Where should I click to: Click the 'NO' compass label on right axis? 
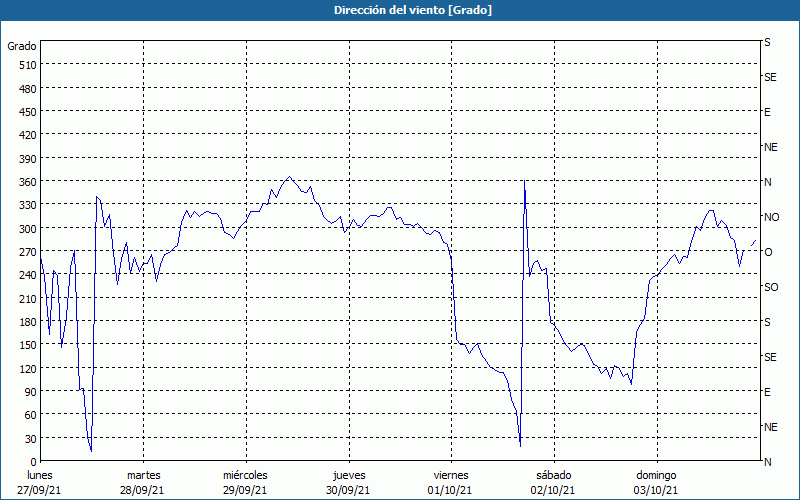[x=771, y=217]
